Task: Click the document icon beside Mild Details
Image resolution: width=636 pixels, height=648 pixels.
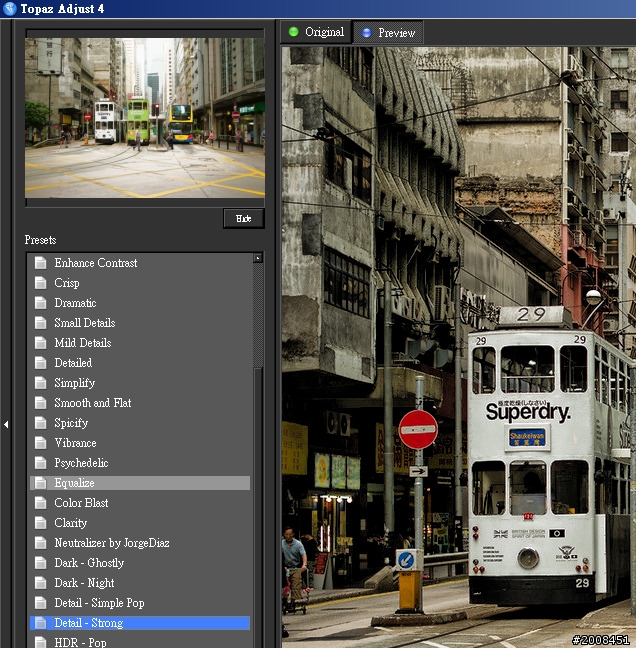Action: (40, 343)
